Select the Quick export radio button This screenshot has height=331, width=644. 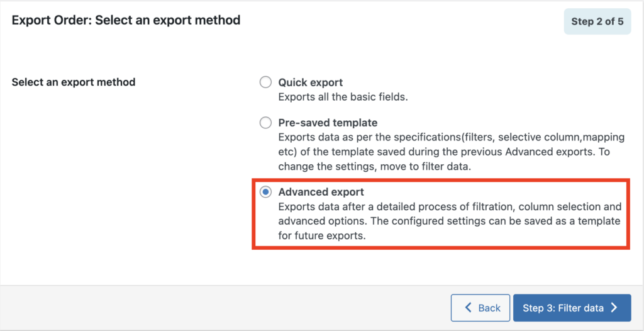266,82
